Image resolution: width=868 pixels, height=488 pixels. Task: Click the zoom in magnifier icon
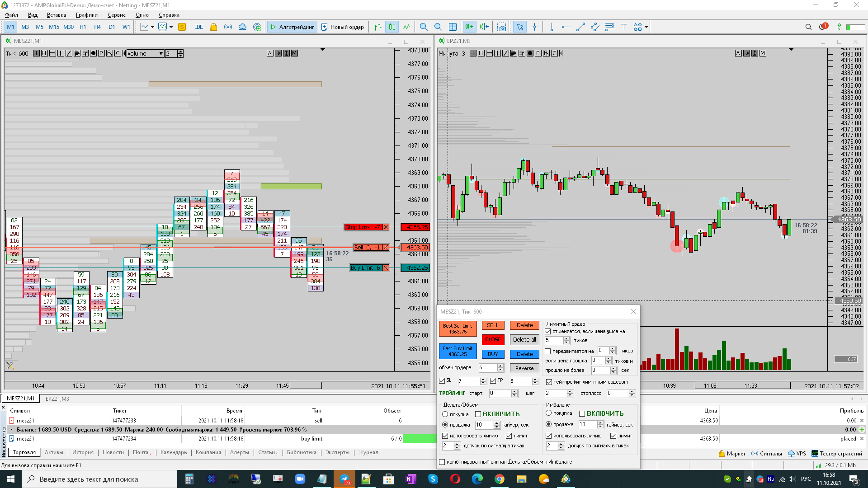click(423, 27)
